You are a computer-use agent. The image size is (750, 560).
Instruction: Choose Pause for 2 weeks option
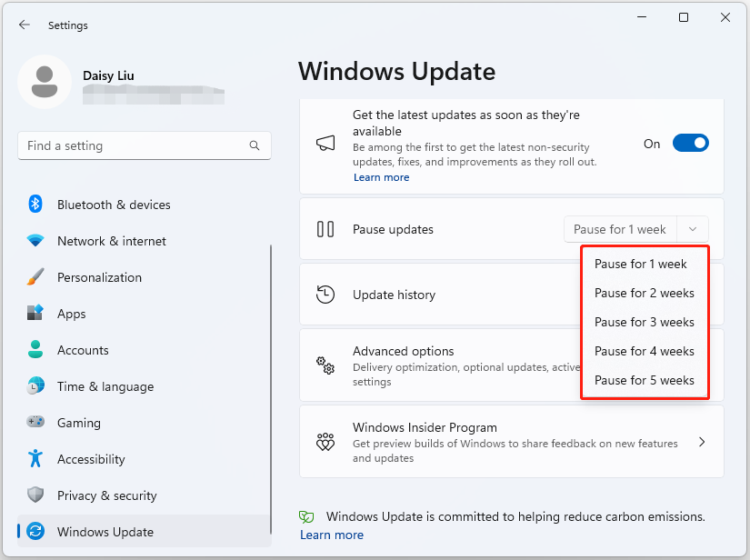tap(645, 293)
